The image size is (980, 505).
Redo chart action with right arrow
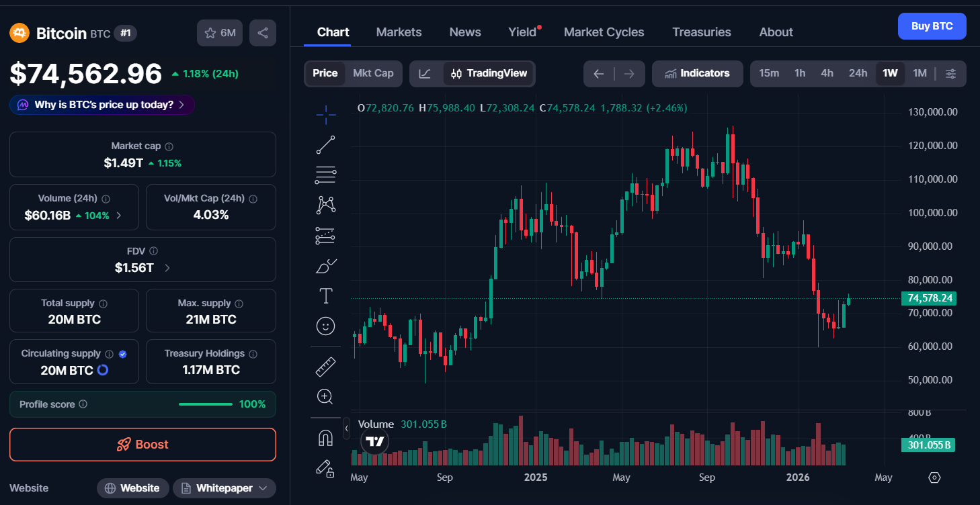point(629,74)
